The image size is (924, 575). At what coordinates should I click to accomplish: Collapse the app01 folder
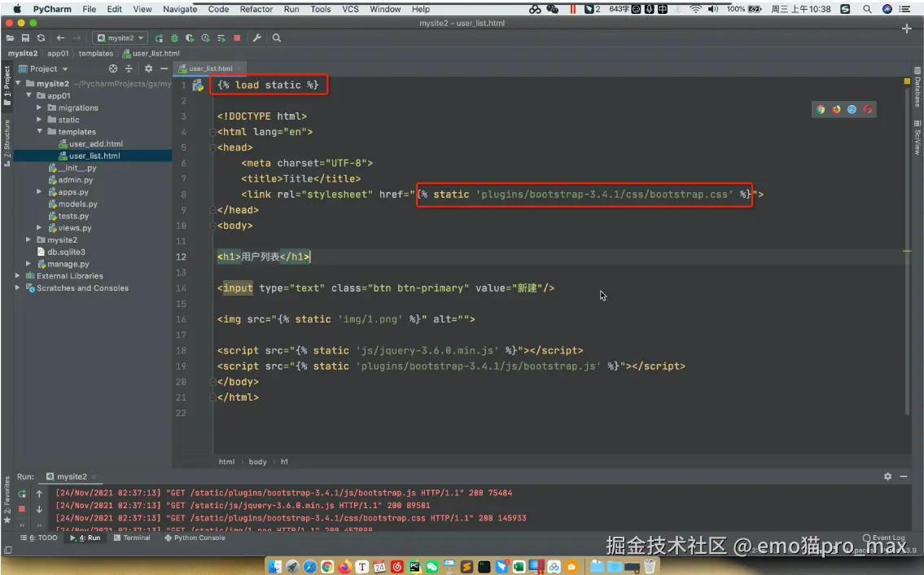(28, 95)
